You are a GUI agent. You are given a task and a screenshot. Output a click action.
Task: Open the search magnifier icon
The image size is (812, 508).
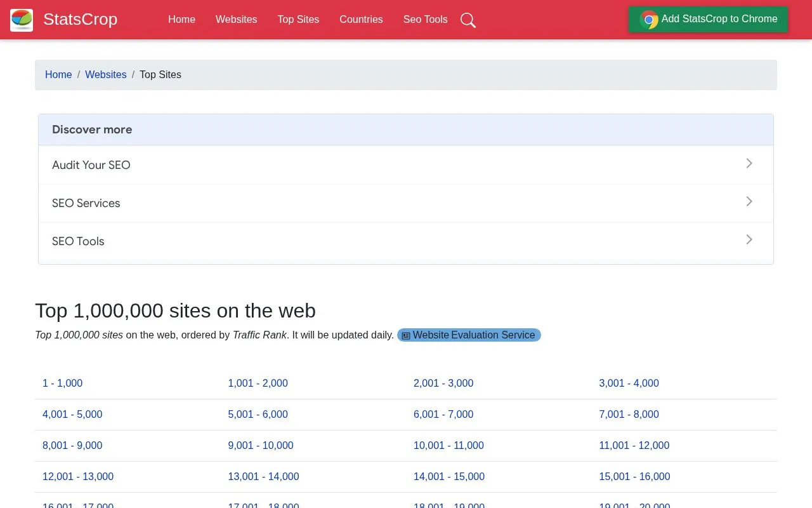tap(468, 20)
